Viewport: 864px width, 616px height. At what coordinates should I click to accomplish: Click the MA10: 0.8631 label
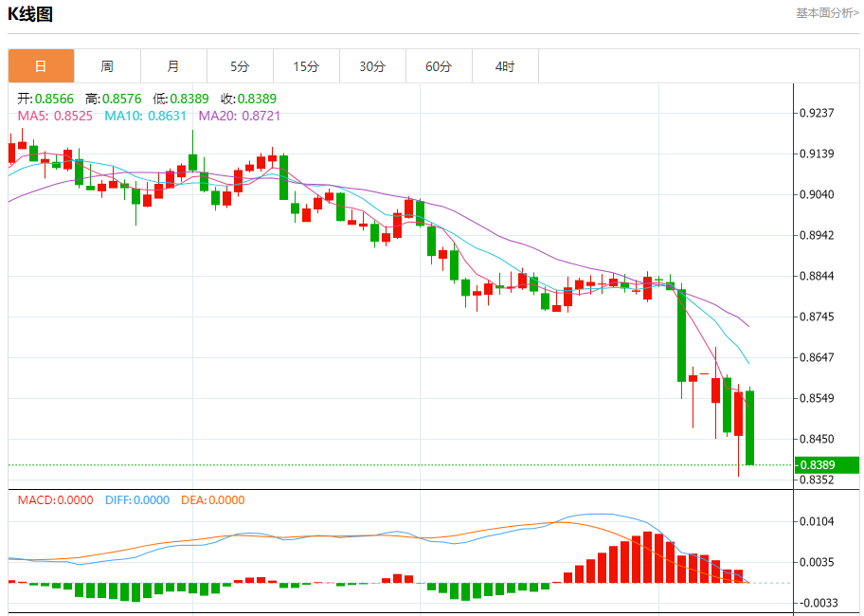[x=146, y=116]
